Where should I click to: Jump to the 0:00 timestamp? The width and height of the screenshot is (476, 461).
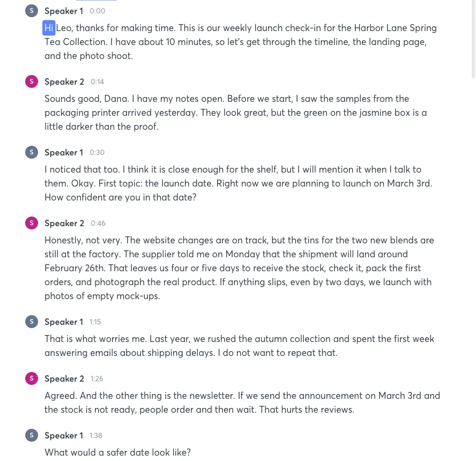98,11
